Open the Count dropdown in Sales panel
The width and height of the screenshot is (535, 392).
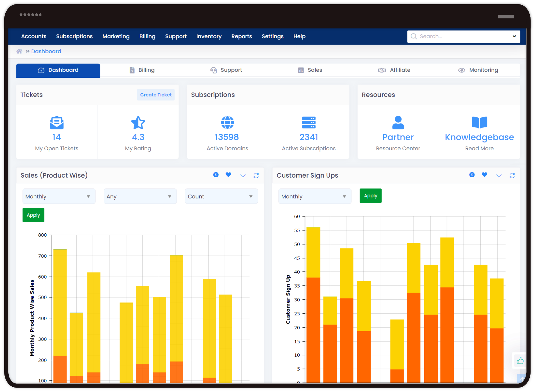pyautogui.click(x=221, y=196)
